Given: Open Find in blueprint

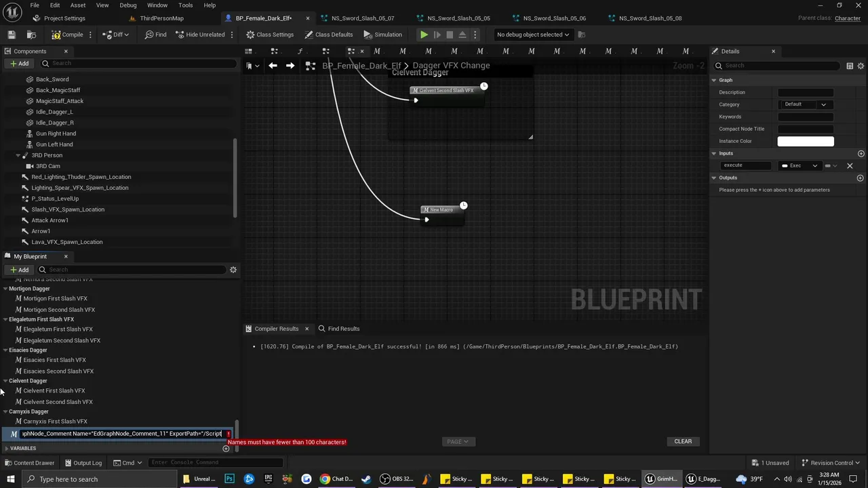Looking at the screenshot, I should (x=155, y=35).
